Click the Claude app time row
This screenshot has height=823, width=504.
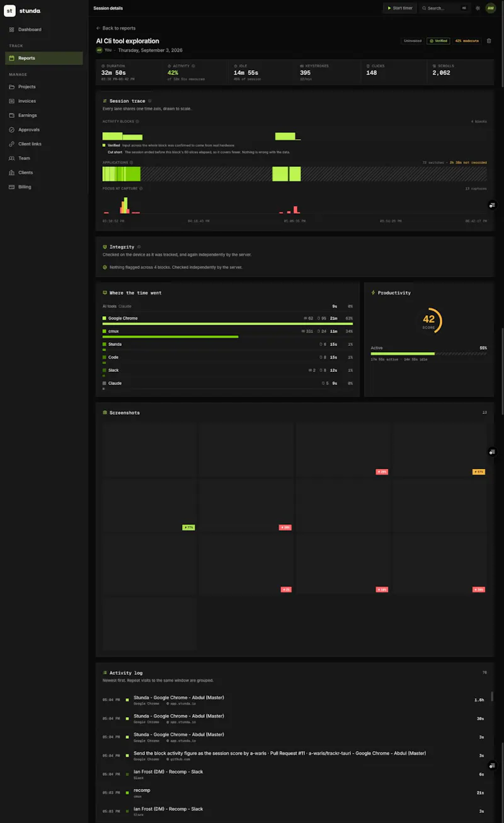click(227, 385)
